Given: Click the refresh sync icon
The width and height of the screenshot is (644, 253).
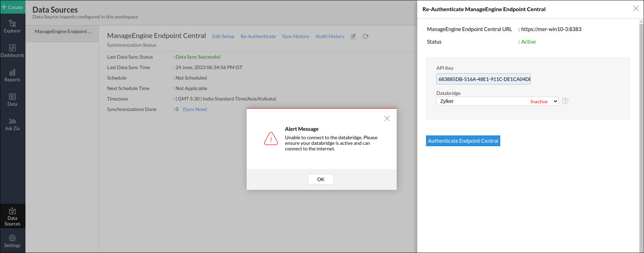Looking at the screenshot, I should [x=365, y=36].
